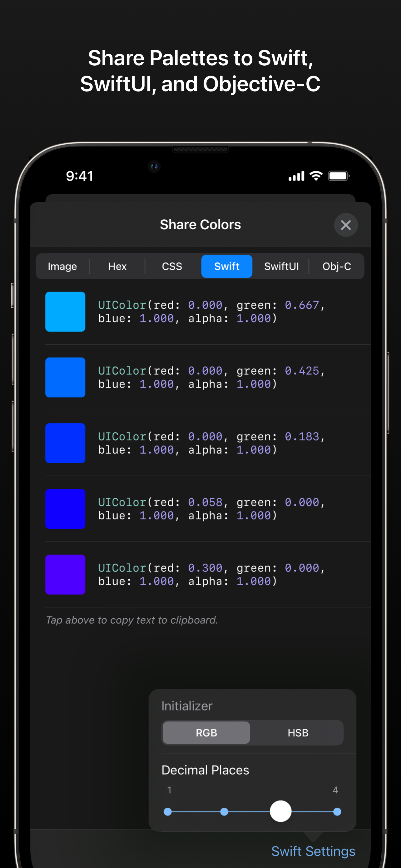Tap the purple swatch beside red 0.300
This screenshot has width=401, height=868.
65,575
